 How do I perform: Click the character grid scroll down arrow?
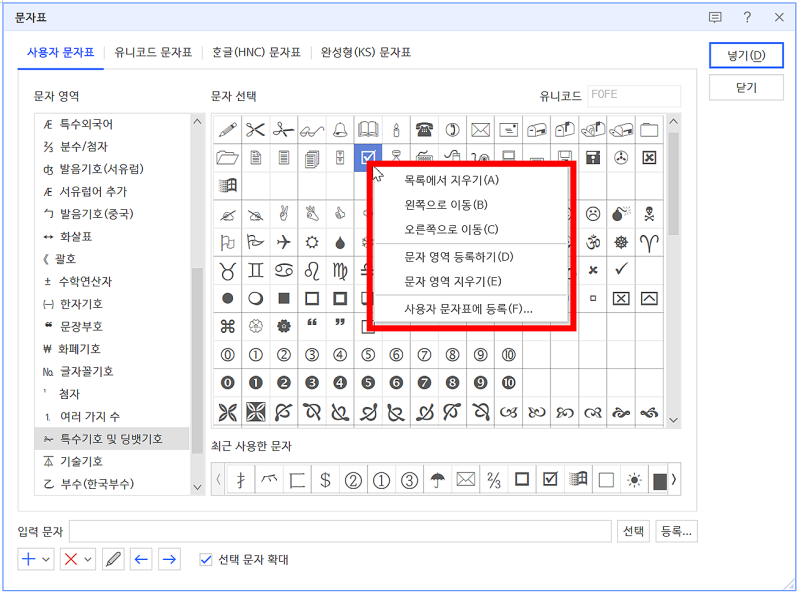(673, 420)
